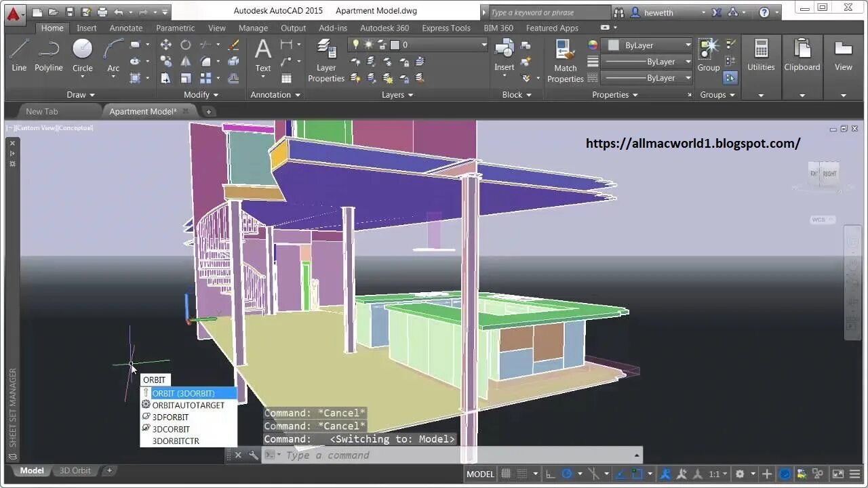The height and width of the screenshot is (488, 868).
Task: Choose 3DFORBIT from autocomplete list
Action: 189,417
